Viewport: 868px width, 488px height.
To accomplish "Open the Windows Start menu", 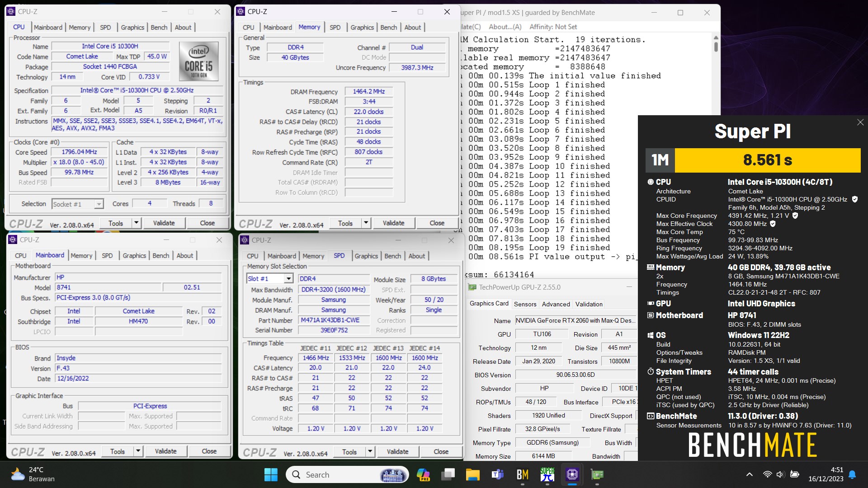I will point(271,474).
